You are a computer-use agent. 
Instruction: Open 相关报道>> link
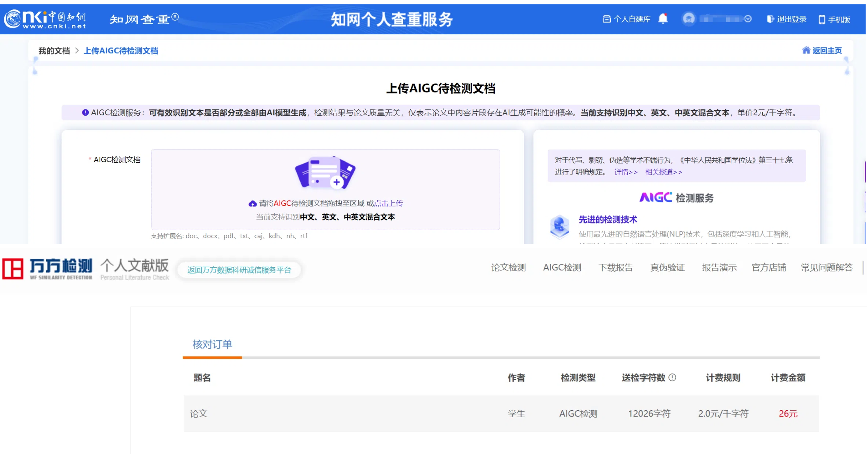664,172
